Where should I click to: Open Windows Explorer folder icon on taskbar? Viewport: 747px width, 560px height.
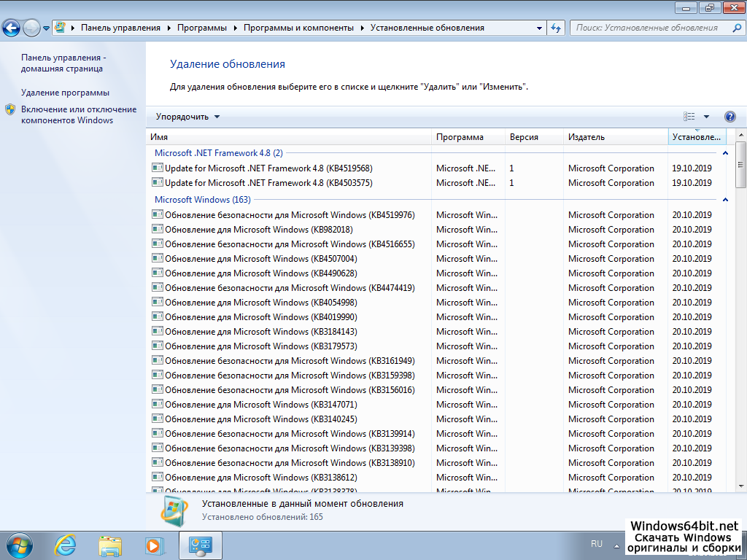(x=110, y=545)
